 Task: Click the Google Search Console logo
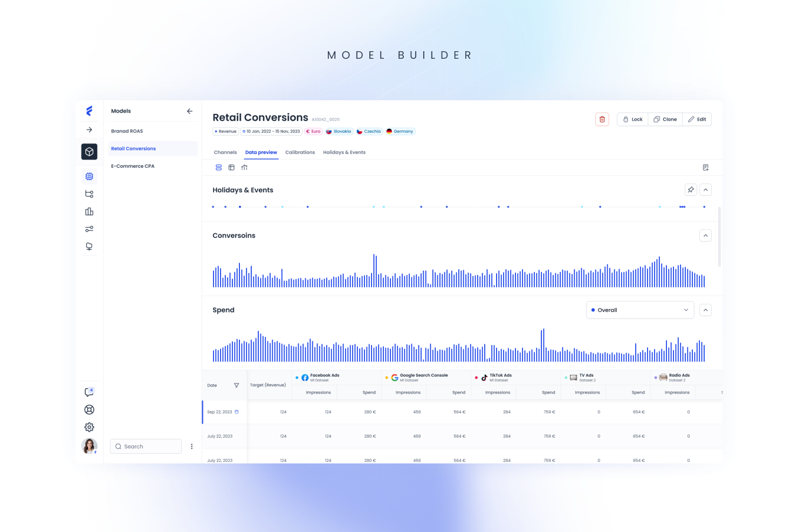click(x=395, y=378)
